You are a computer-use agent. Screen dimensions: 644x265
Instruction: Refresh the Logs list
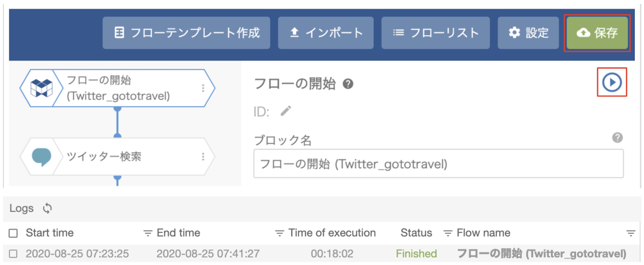[47, 208]
